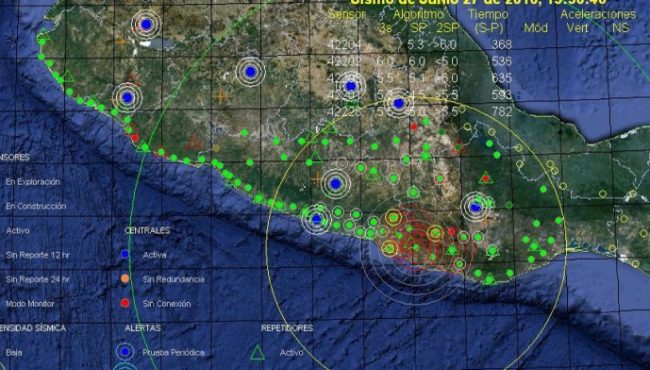Select the Algoritmo column header
Image resolution: width=650 pixels, height=370 pixels.
coord(418,15)
